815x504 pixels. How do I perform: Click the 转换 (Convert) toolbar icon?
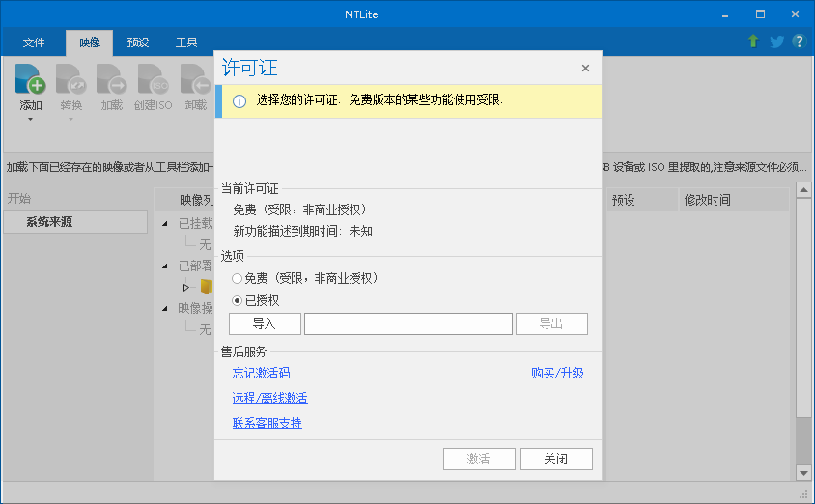(70, 79)
